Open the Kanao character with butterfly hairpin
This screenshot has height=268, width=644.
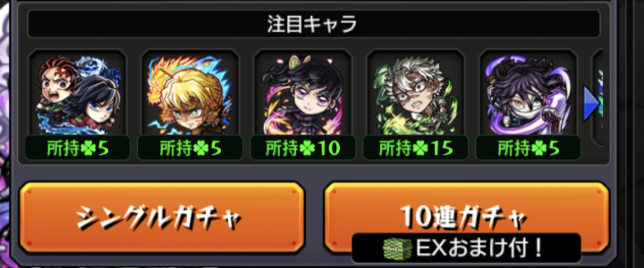[x=303, y=93]
